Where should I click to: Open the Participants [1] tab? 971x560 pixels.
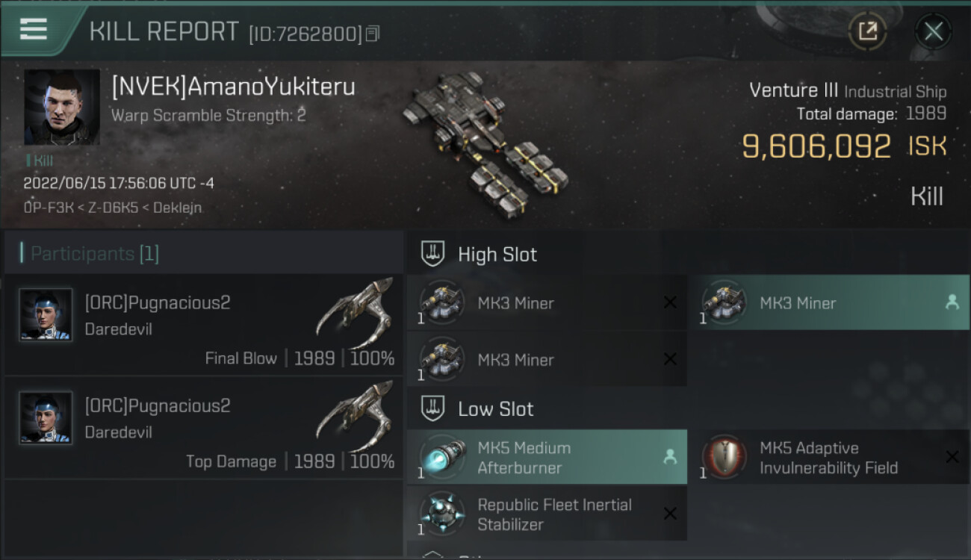[x=95, y=254]
